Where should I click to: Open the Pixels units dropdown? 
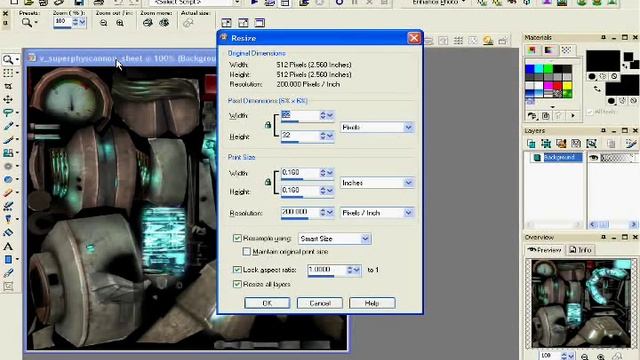409,127
